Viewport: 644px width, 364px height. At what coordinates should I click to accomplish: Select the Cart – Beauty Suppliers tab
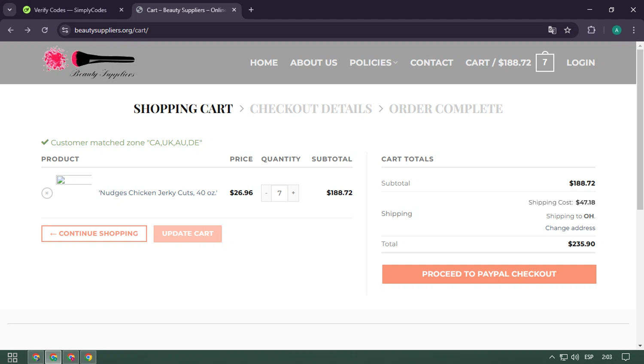click(186, 10)
